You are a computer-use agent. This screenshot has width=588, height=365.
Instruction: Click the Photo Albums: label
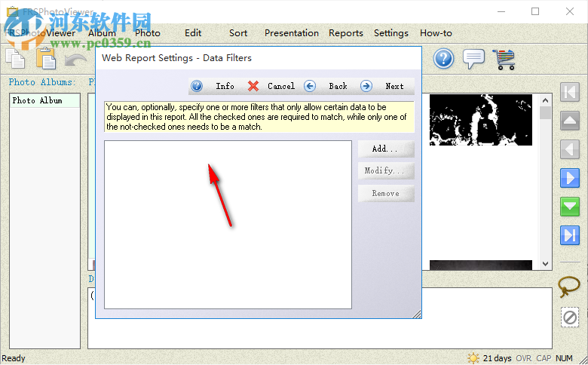click(x=42, y=82)
